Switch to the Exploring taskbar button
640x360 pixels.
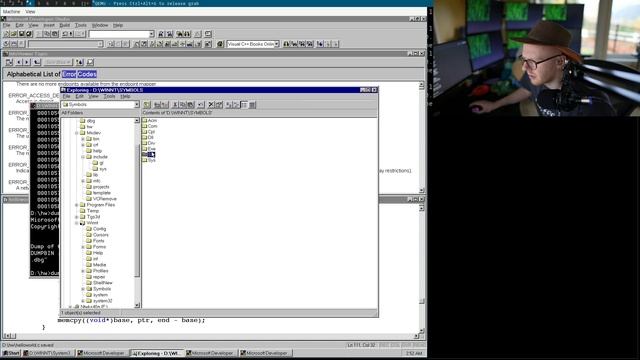click(157, 353)
